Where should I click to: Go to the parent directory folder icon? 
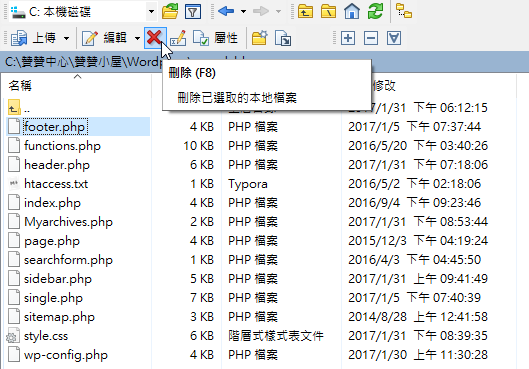(x=305, y=11)
